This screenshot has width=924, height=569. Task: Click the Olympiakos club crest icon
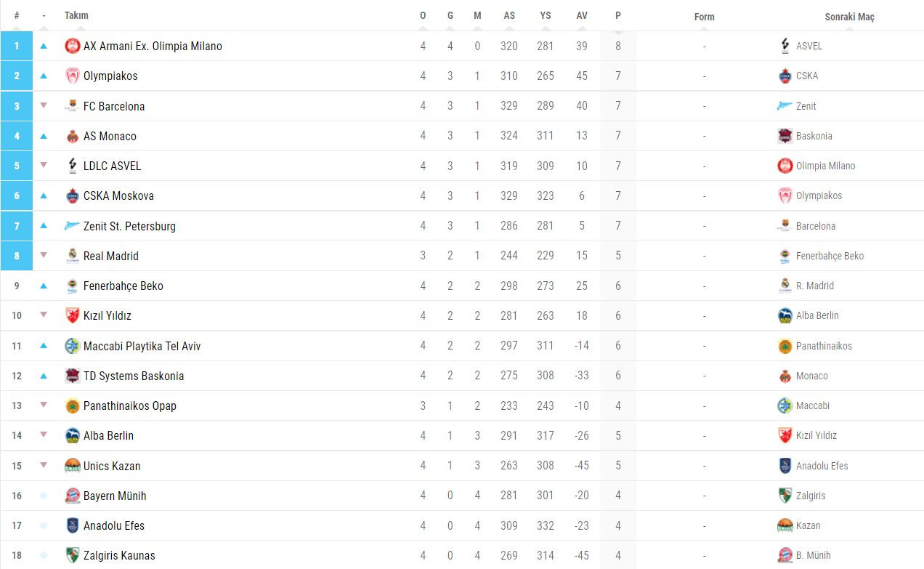(x=73, y=76)
